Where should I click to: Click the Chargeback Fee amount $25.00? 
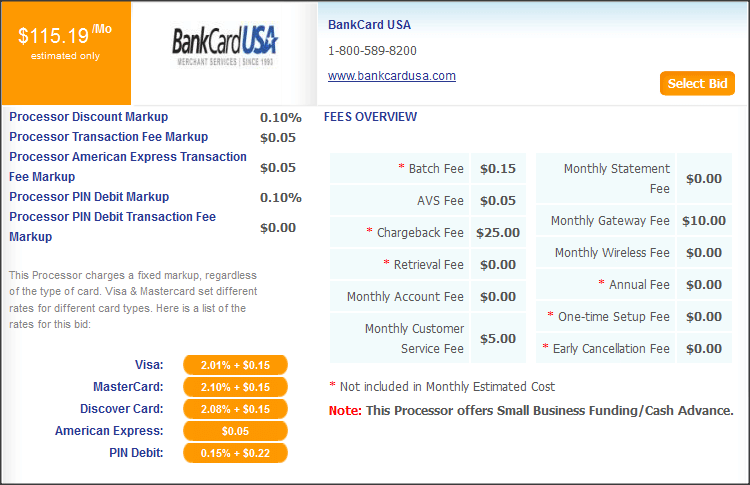tap(499, 233)
